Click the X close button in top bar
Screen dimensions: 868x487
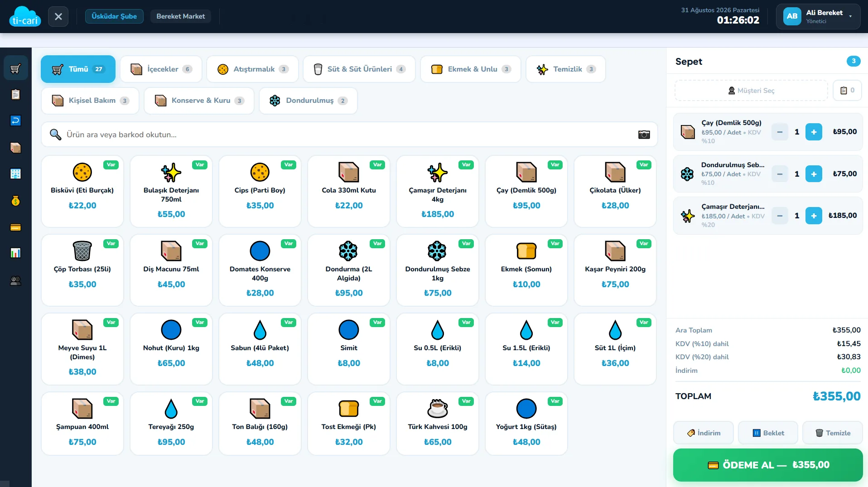pyautogui.click(x=58, y=16)
